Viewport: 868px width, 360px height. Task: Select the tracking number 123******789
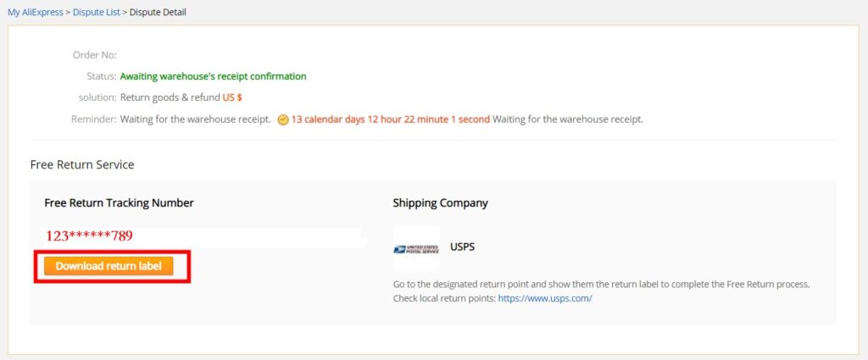89,236
